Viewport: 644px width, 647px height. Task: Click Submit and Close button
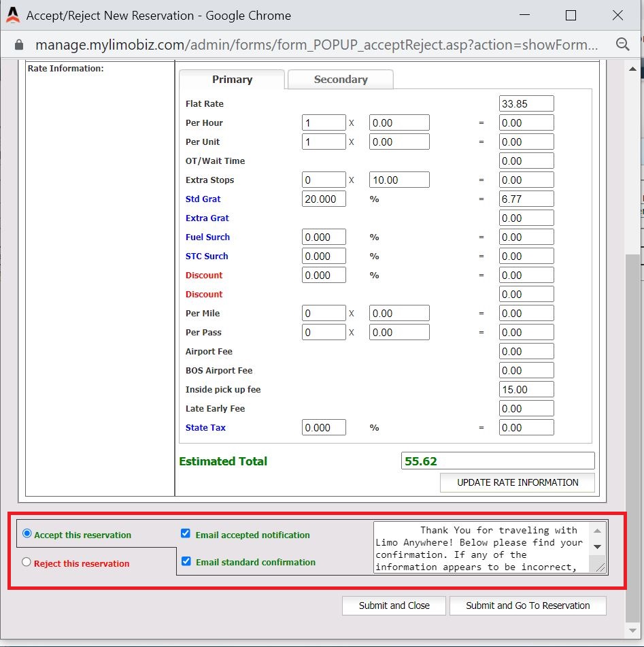tap(394, 605)
